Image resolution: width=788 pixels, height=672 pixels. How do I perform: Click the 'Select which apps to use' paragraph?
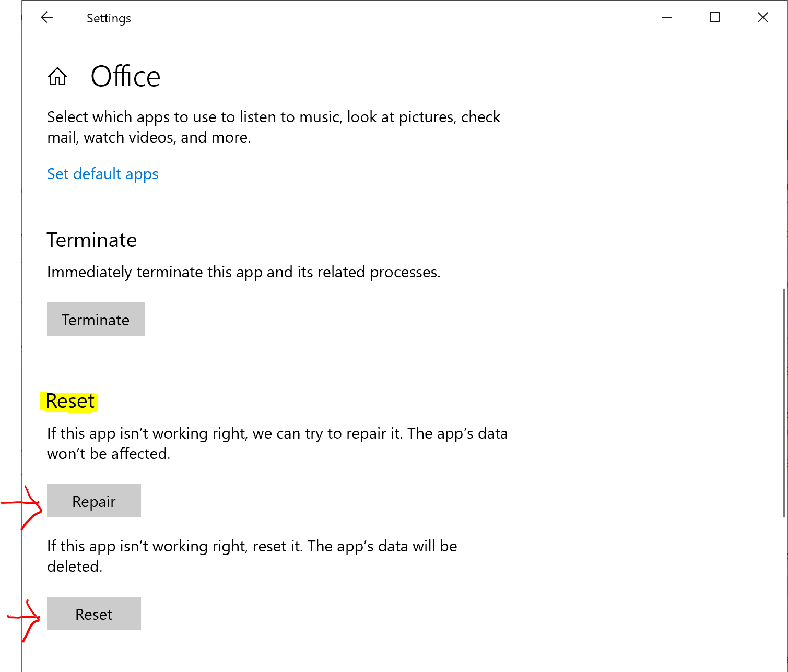point(274,127)
